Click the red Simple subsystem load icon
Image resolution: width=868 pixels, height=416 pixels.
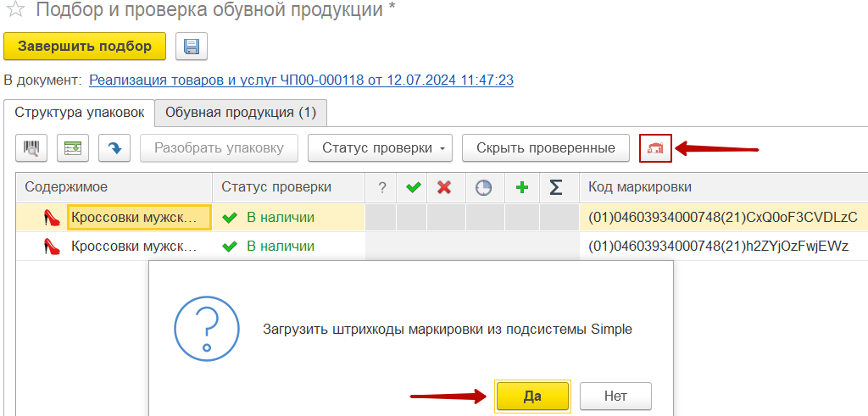(655, 148)
